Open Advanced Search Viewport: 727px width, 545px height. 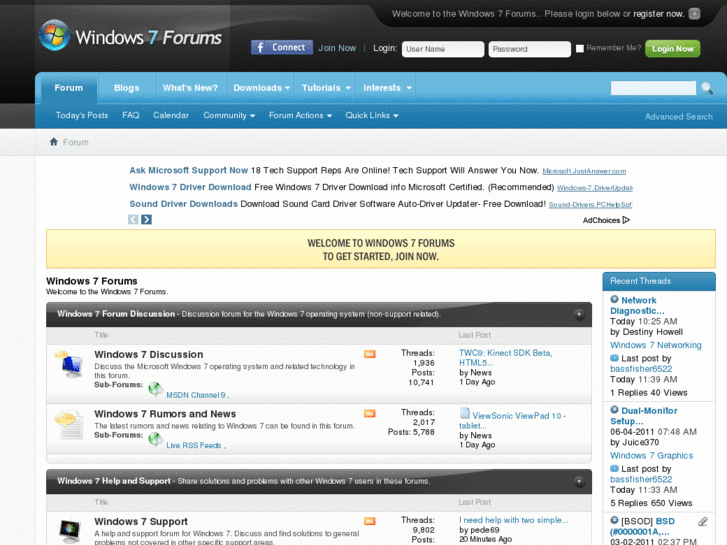click(x=679, y=117)
